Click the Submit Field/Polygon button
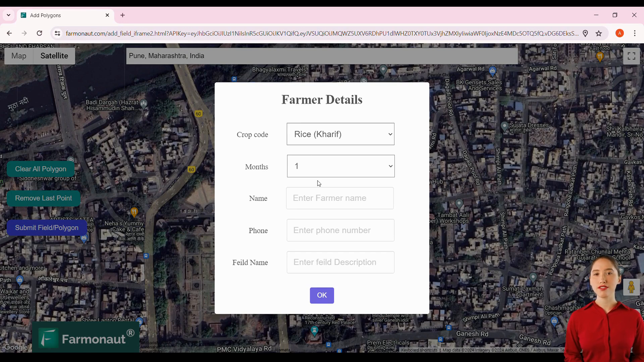Screen dimensions: 644x362 point(47,228)
